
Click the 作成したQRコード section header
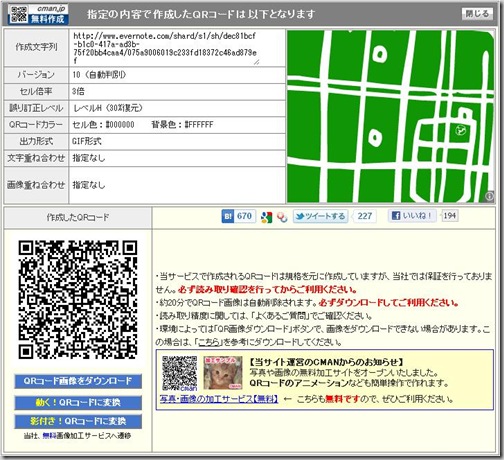tap(78, 217)
